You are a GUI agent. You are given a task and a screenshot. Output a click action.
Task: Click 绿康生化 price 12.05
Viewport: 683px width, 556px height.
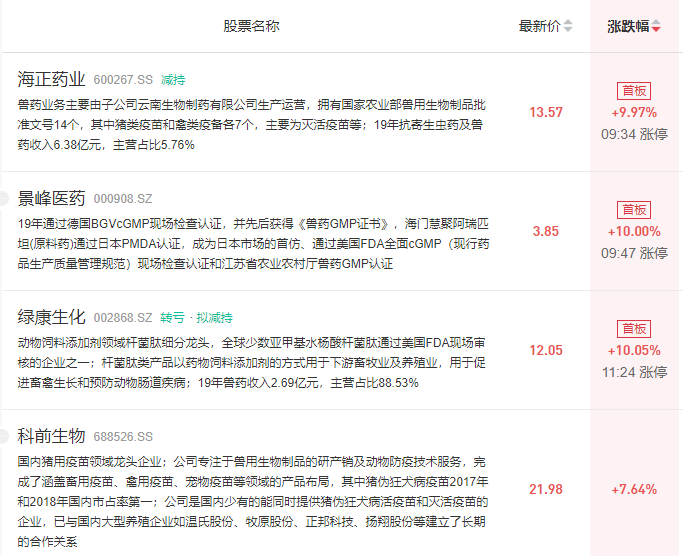546,350
